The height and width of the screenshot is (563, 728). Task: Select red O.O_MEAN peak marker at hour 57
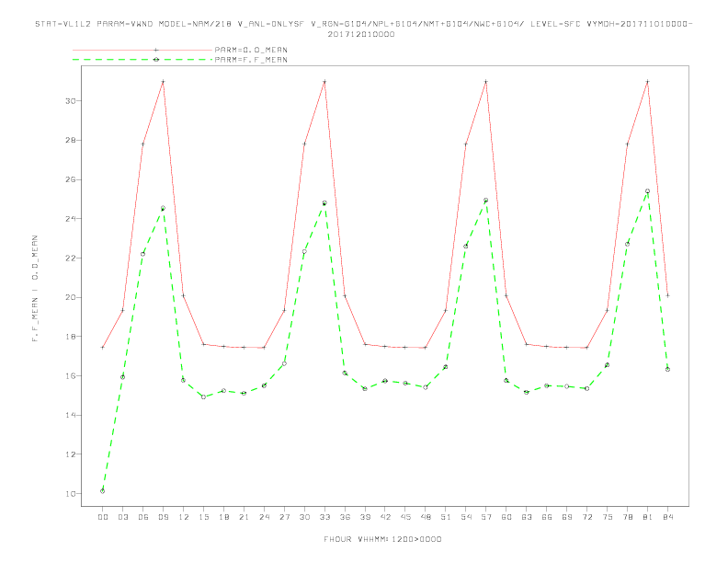[x=486, y=82]
